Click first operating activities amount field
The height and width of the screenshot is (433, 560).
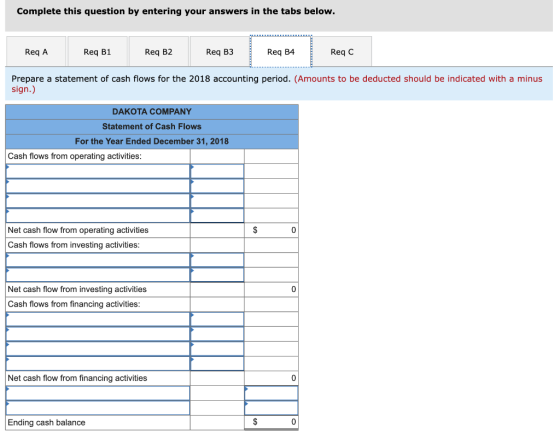[217, 171]
